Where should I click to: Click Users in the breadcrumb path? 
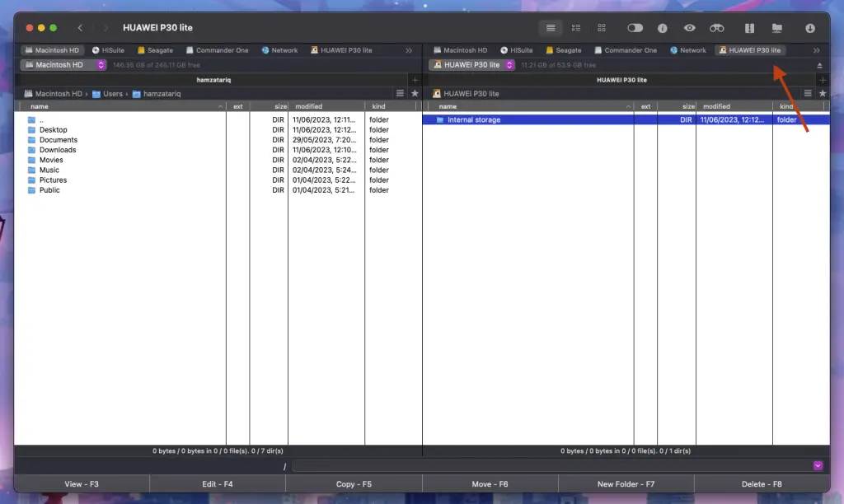(x=108, y=94)
